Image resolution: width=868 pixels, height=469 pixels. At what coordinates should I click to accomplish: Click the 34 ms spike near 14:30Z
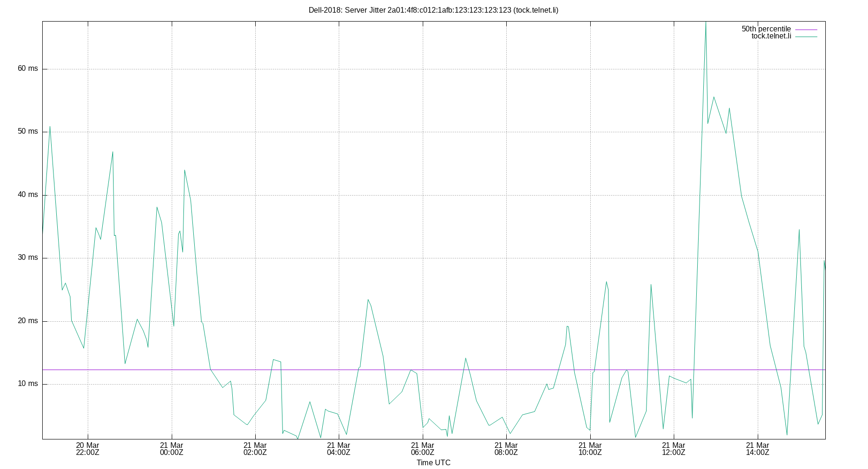(x=799, y=230)
